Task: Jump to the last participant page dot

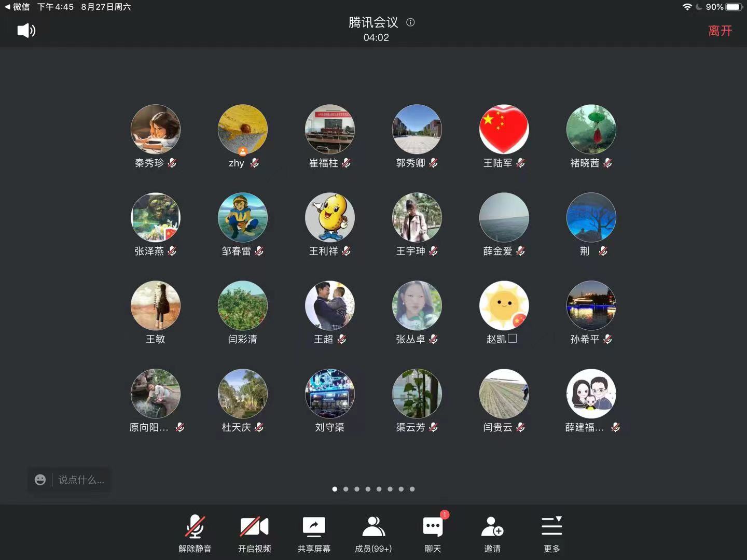Action: tap(412, 489)
